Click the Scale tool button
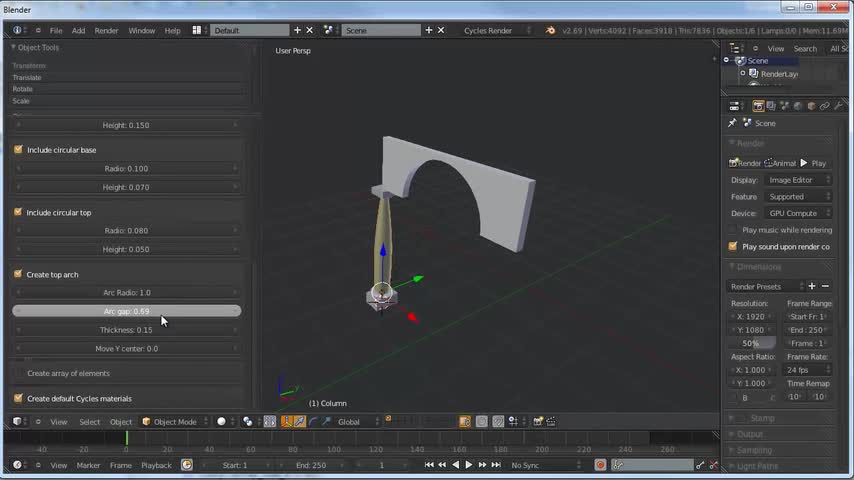The image size is (854, 480). coord(130,101)
